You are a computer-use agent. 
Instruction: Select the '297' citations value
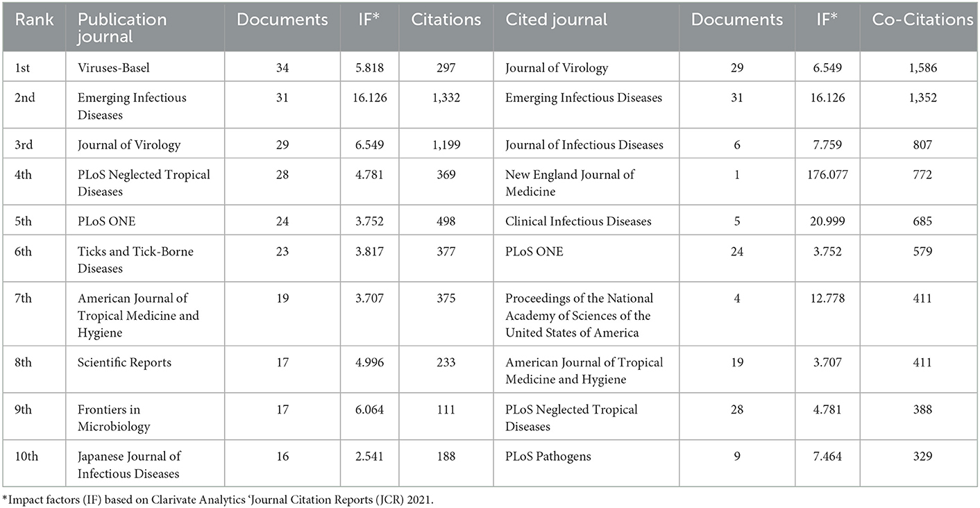pyautogui.click(x=446, y=67)
